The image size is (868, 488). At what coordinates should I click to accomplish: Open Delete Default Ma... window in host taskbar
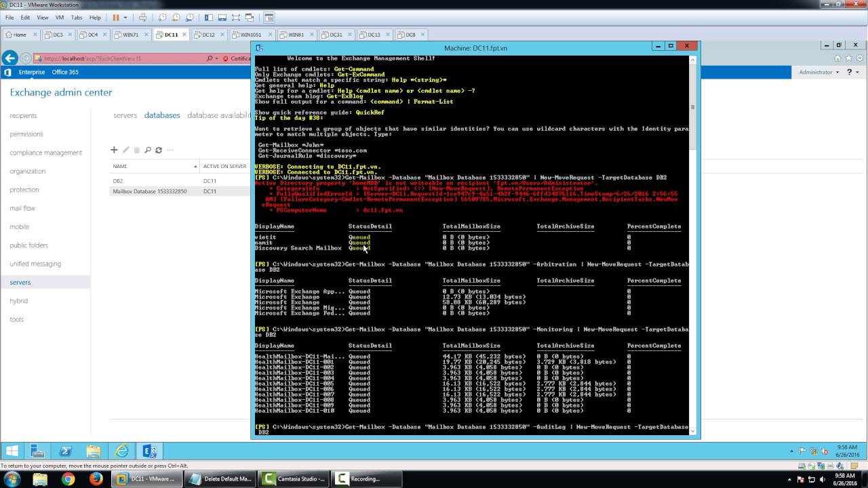tap(221, 479)
